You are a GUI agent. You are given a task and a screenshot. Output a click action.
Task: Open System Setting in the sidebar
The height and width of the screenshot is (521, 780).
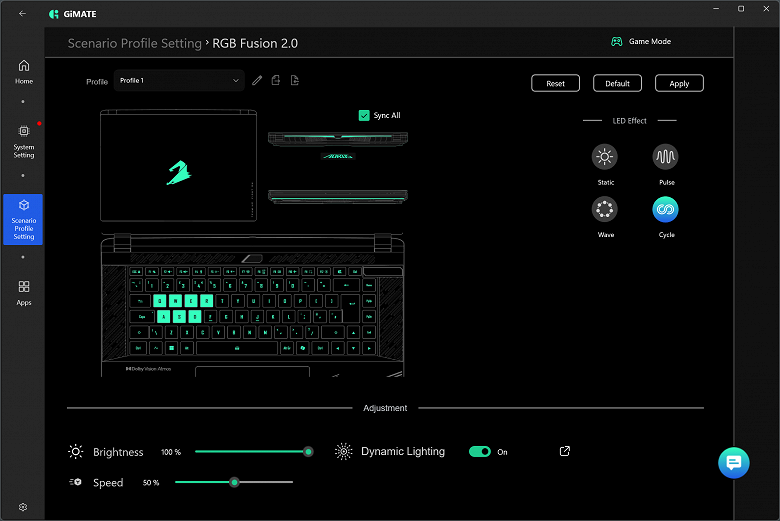point(24,141)
